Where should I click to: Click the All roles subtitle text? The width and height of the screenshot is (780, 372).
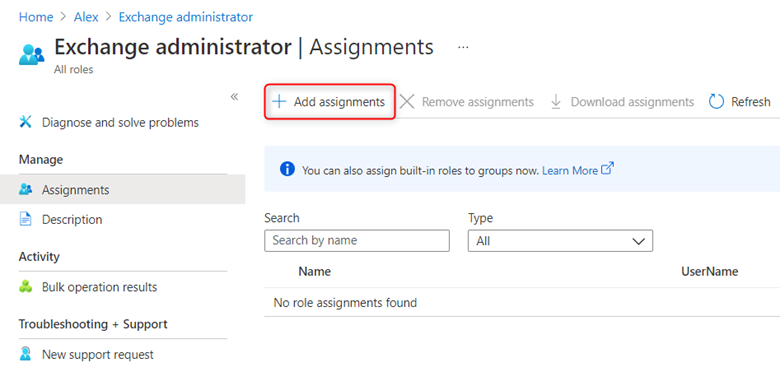tap(73, 70)
